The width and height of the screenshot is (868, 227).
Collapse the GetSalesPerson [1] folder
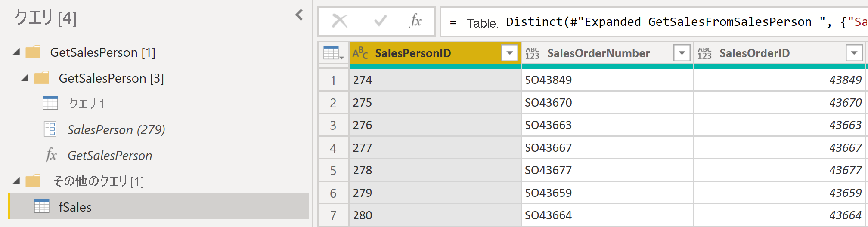(x=16, y=52)
